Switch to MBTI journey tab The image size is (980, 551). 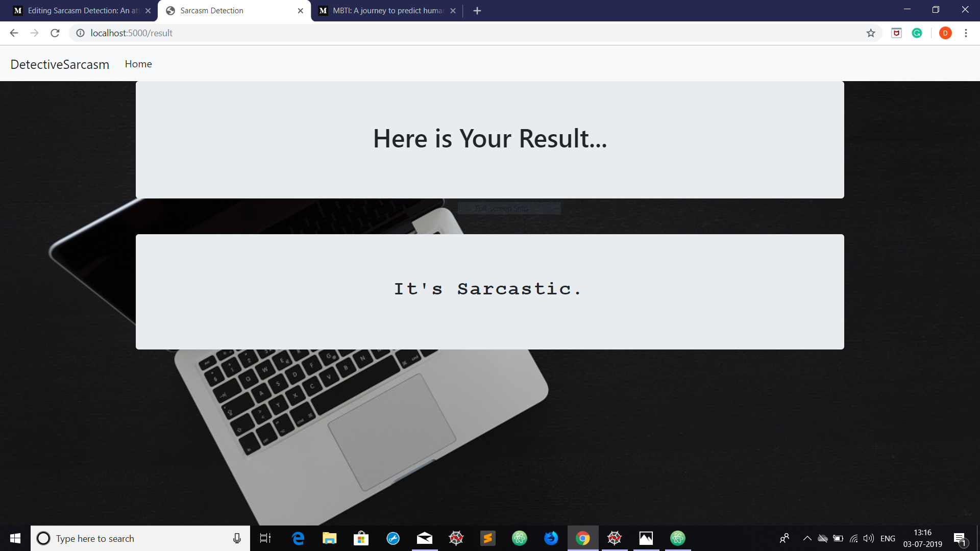(x=387, y=11)
